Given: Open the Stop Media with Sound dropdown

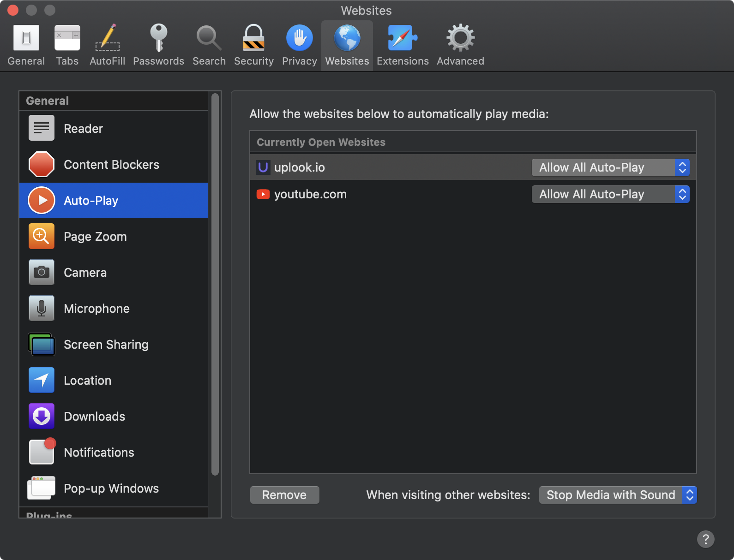Looking at the screenshot, I should (618, 495).
